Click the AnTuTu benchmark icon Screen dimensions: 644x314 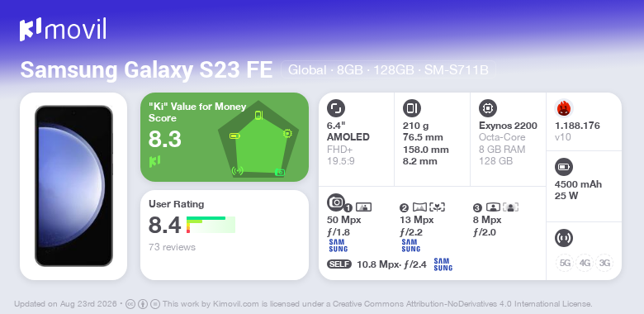(564, 108)
